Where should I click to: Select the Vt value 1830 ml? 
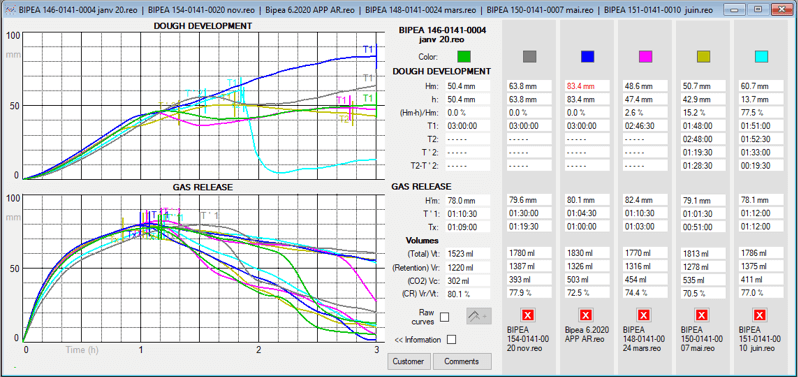point(587,253)
